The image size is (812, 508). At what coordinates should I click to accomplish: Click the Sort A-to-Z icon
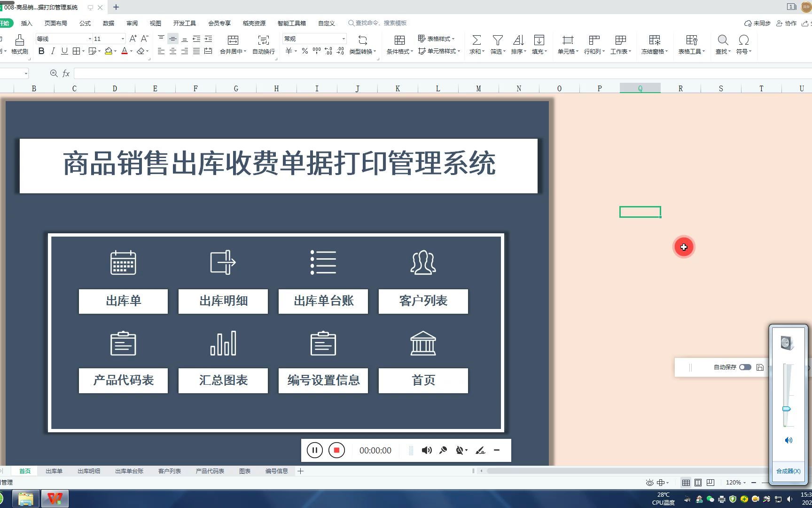coord(518,40)
